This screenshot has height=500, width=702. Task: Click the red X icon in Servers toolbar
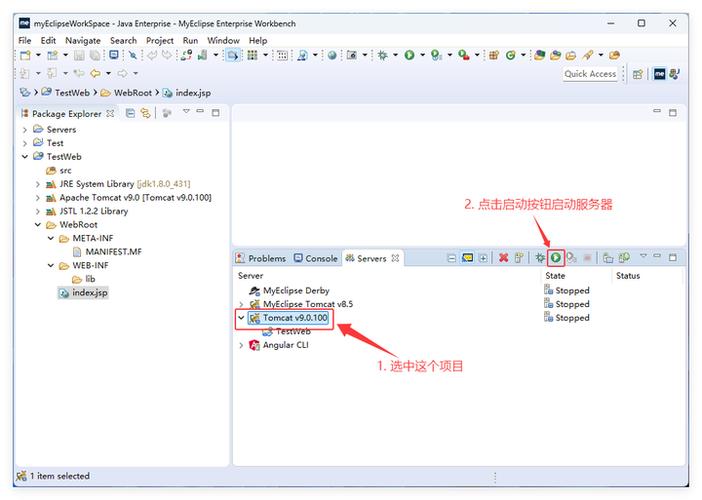tap(504, 258)
